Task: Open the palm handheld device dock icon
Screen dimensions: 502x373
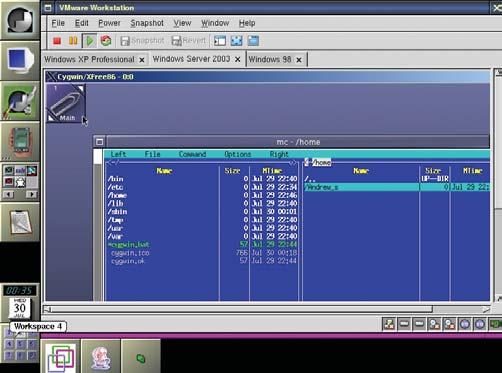Action: click(20, 142)
